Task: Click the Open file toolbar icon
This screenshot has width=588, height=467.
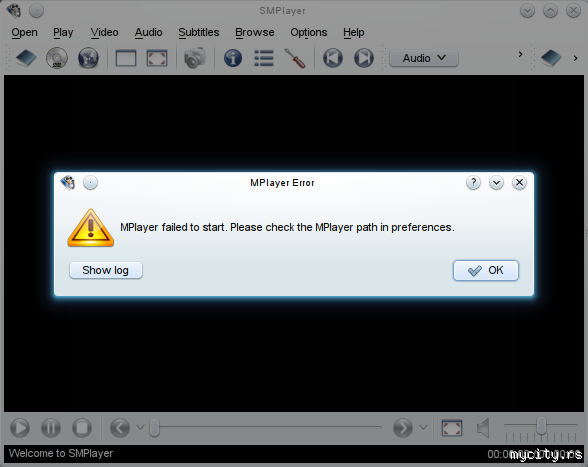Action: pos(26,58)
